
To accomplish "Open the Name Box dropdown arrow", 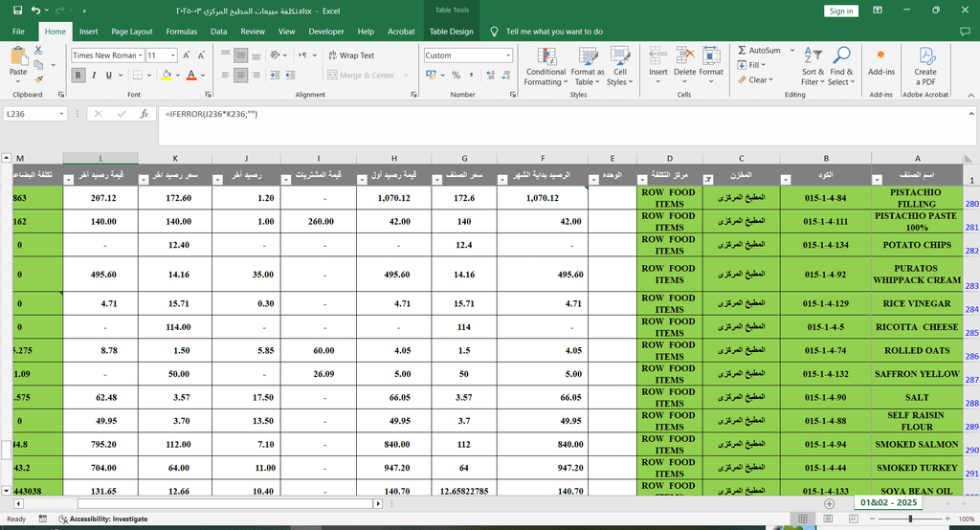I will pos(61,114).
